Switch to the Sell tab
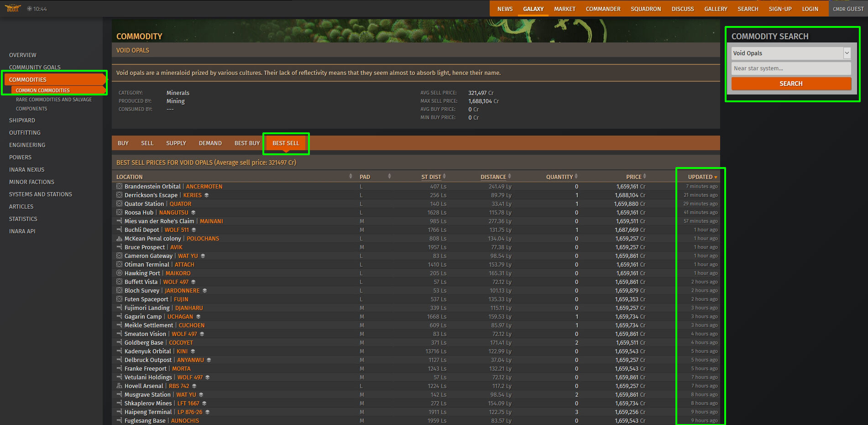868x425 pixels. click(x=147, y=143)
